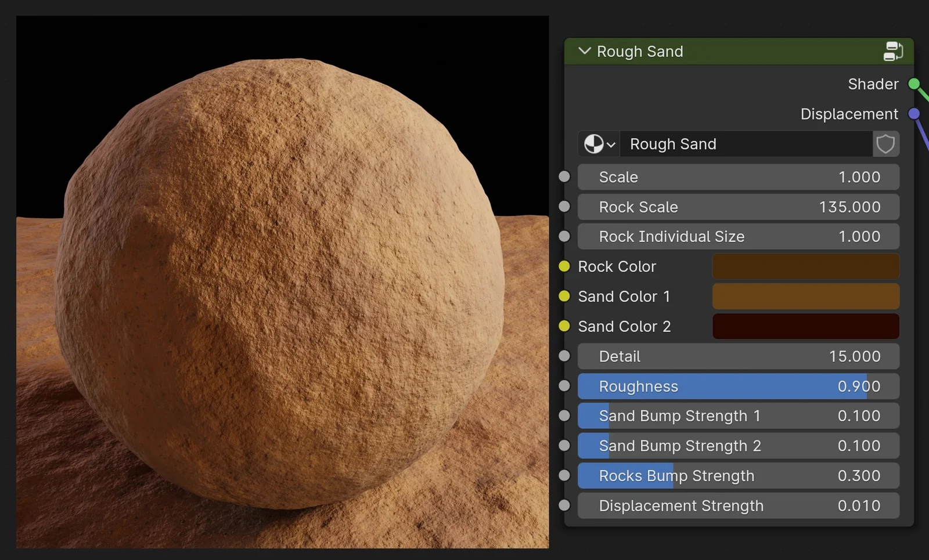Enable the fake user shield toggle

[886, 144]
